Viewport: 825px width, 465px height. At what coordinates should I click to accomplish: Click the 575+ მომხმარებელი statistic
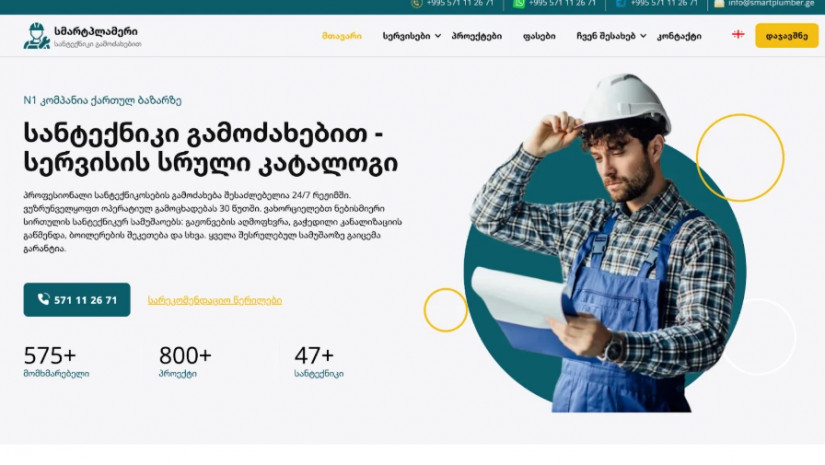coord(56,361)
